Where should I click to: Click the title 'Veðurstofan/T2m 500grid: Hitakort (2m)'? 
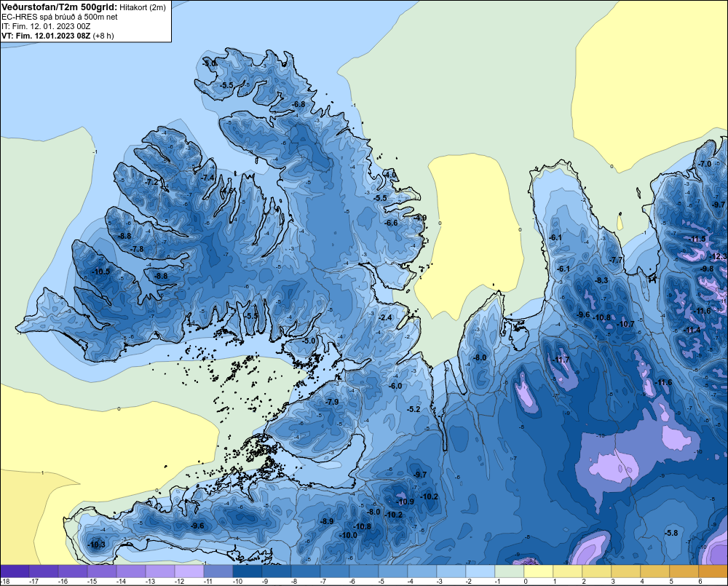(84, 7)
